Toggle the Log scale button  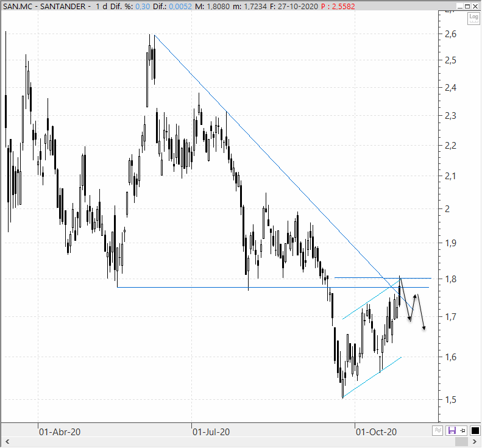coord(473,18)
